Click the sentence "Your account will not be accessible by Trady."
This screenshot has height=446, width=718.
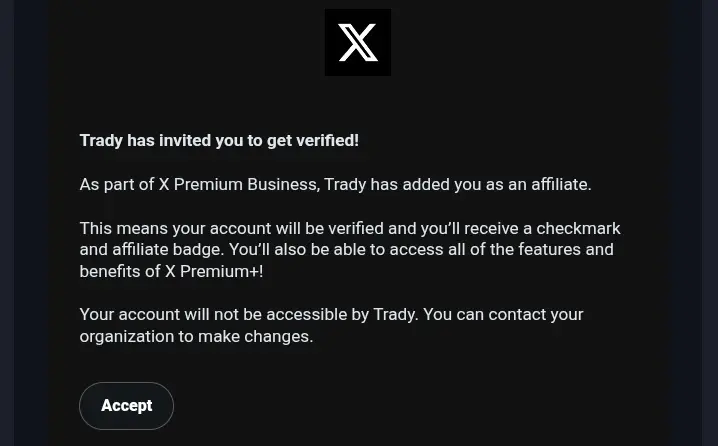point(249,315)
